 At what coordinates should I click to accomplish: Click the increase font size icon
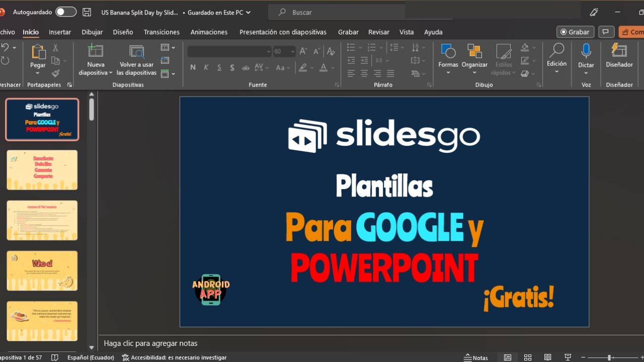click(x=303, y=51)
